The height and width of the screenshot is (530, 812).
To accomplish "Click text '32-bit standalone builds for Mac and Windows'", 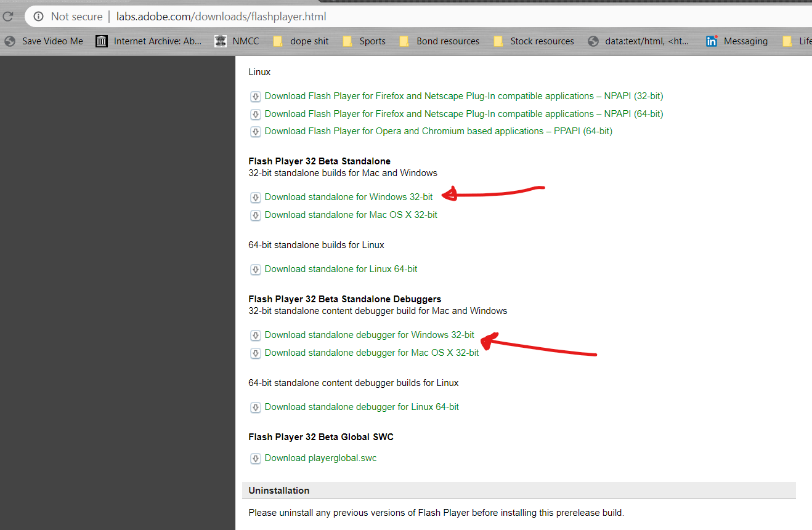I will [343, 173].
